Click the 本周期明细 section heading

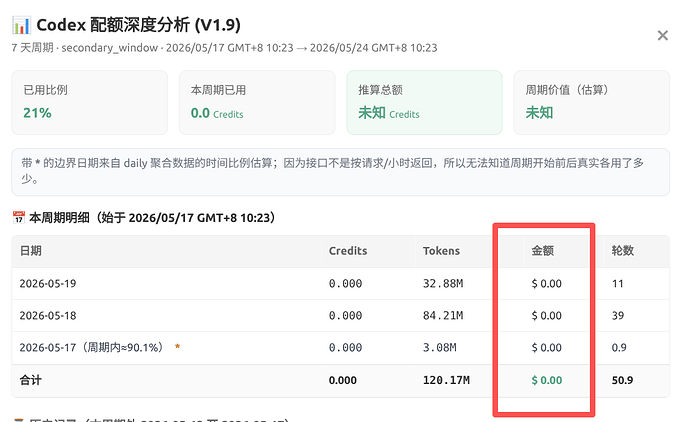152,217
